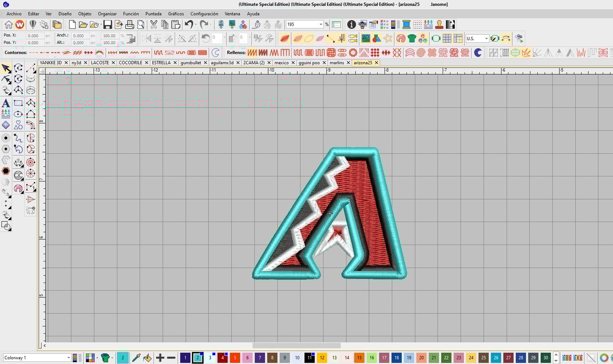
Task: Open the standard shapes tool (heart, triangle)
Action: pyautogui.click(x=18, y=125)
